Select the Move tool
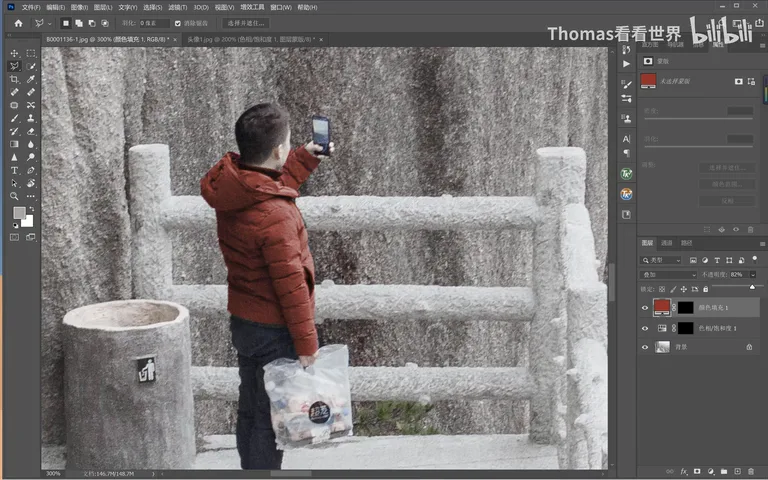This screenshot has height=480, width=768. pyautogui.click(x=14, y=53)
